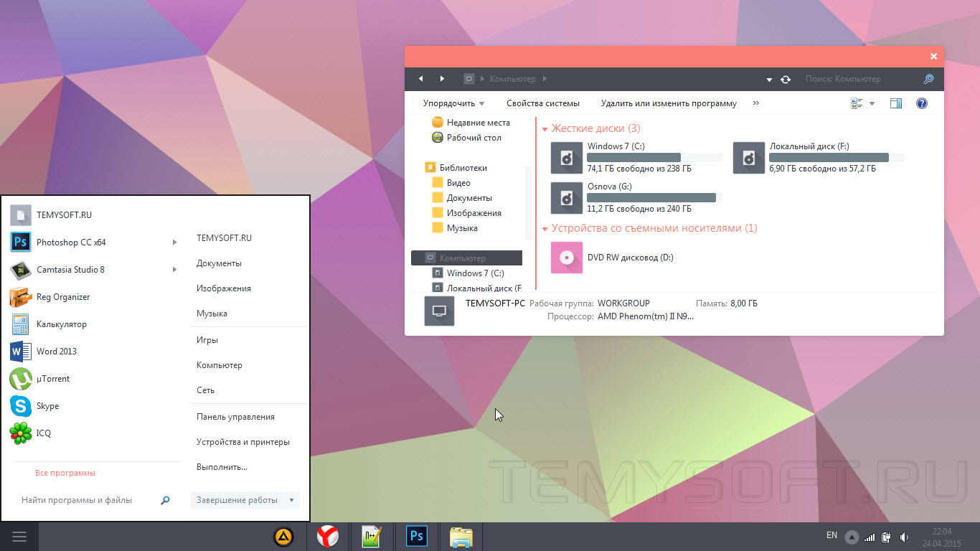Select Панель управления in the Start menu
Screen dimensions: 980x551
tap(235, 417)
